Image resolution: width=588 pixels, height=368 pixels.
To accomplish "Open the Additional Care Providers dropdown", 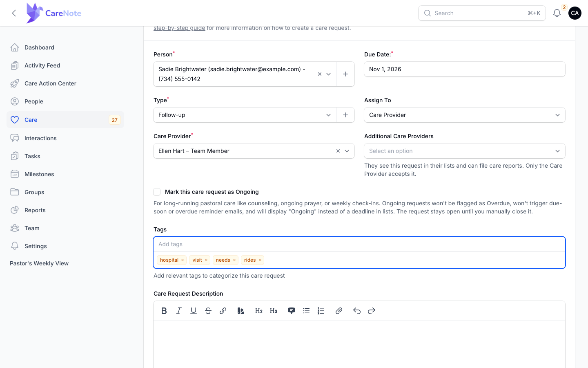I will tap(465, 151).
